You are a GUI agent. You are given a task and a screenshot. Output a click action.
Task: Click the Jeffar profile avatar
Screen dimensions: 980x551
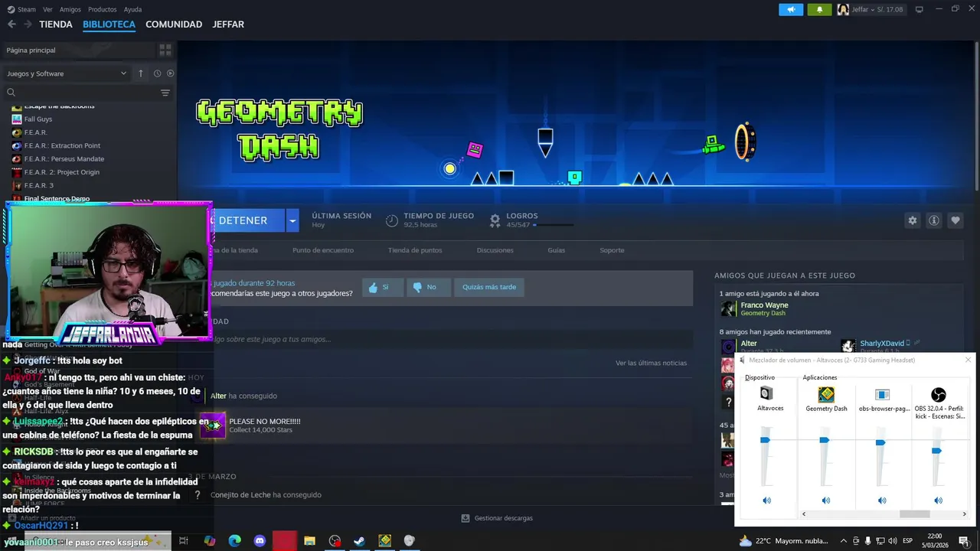coord(843,9)
